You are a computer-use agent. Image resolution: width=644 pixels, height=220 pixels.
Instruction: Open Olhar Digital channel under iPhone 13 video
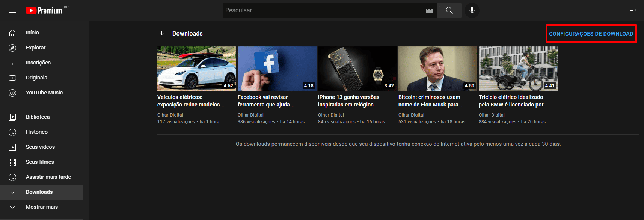tap(331, 115)
